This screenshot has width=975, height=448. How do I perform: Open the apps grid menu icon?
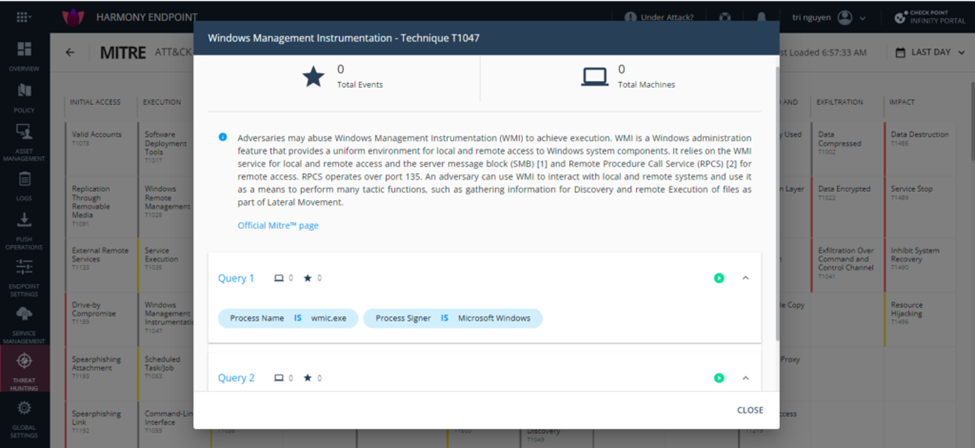click(24, 17)
